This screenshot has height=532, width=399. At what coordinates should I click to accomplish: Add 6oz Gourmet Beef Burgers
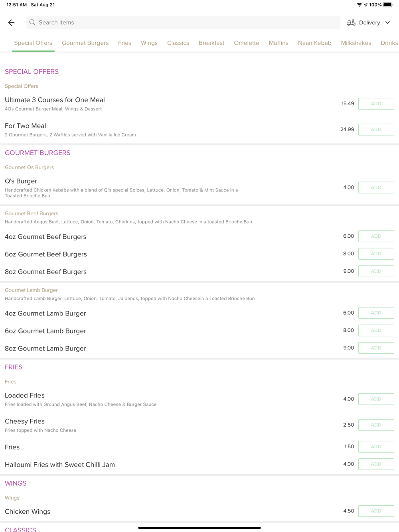click(376, 254)
